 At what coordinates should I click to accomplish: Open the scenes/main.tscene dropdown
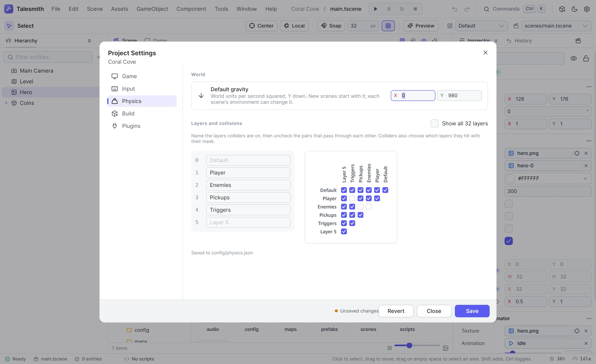[556, 26]
